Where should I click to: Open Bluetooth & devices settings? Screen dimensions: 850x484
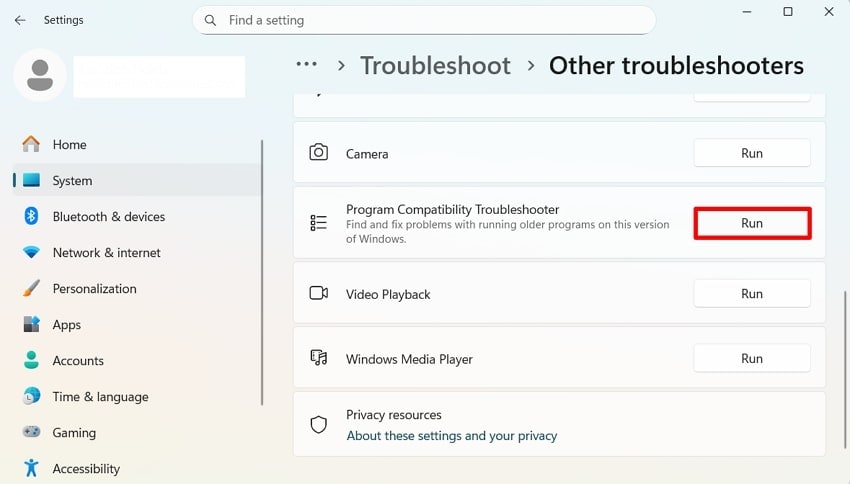[x=137, y=216]
